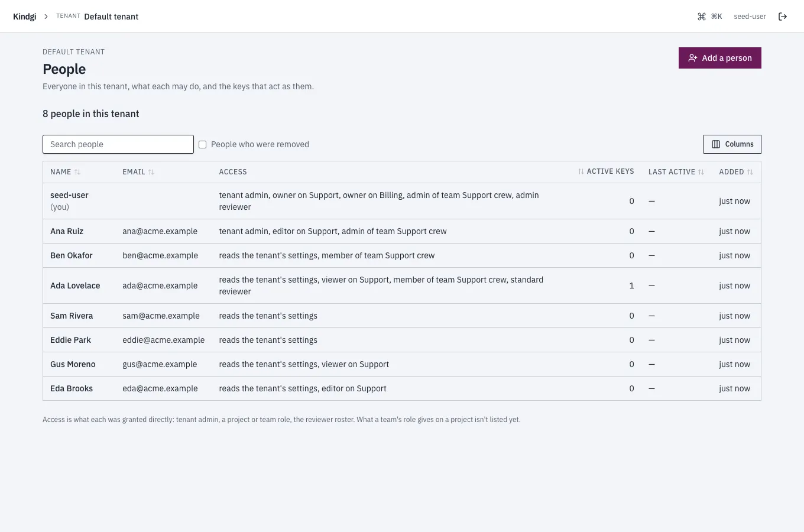Click email eddie@acme.example
804x532 pixels.
[164, 340]
